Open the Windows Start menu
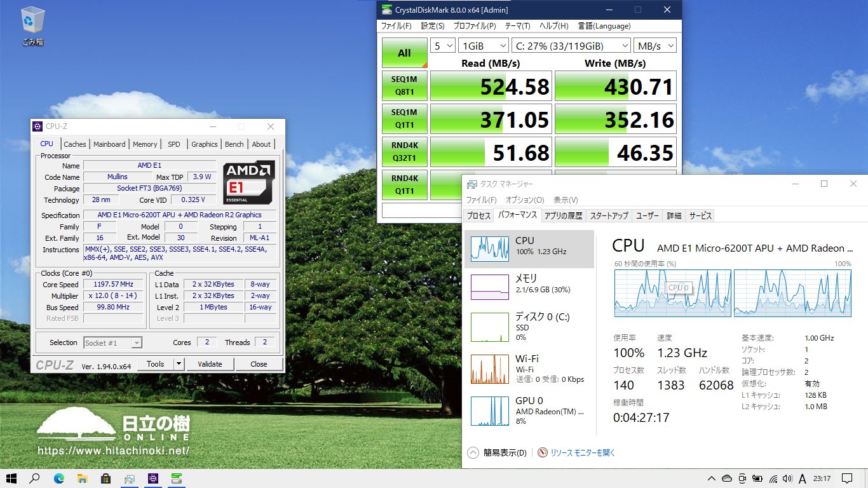868x488 pixels. (x=11, y=478)
